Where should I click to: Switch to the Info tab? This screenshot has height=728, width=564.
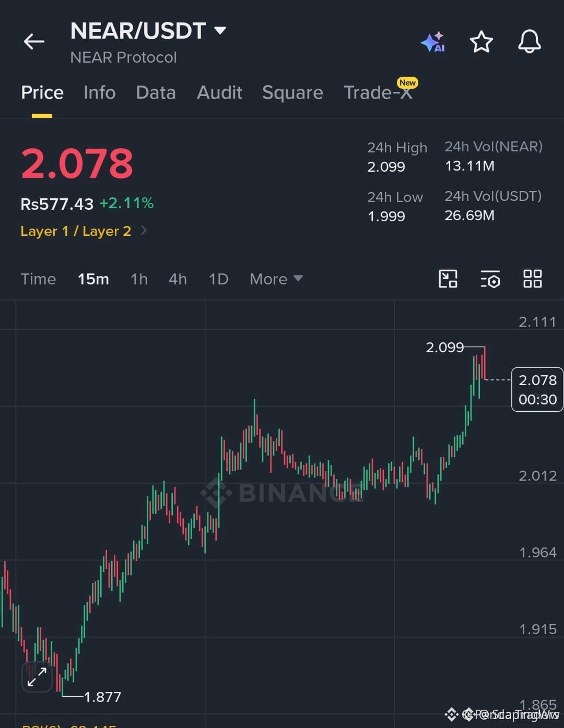point(99,92)
